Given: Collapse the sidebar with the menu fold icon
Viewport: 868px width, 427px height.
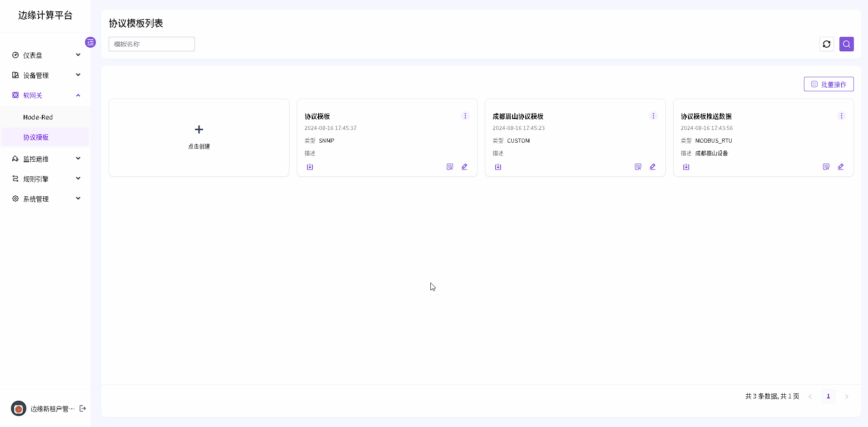Looking at the screenshot, I should (90, 42).
